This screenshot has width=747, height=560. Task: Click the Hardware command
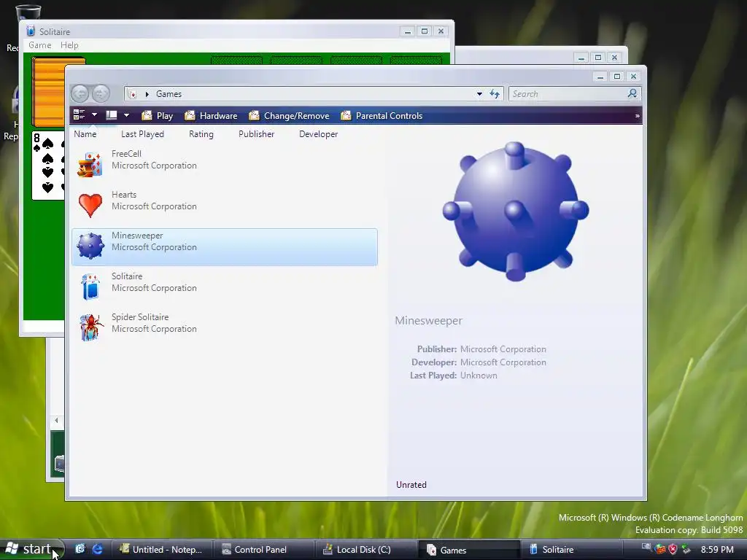click(211, 116)
